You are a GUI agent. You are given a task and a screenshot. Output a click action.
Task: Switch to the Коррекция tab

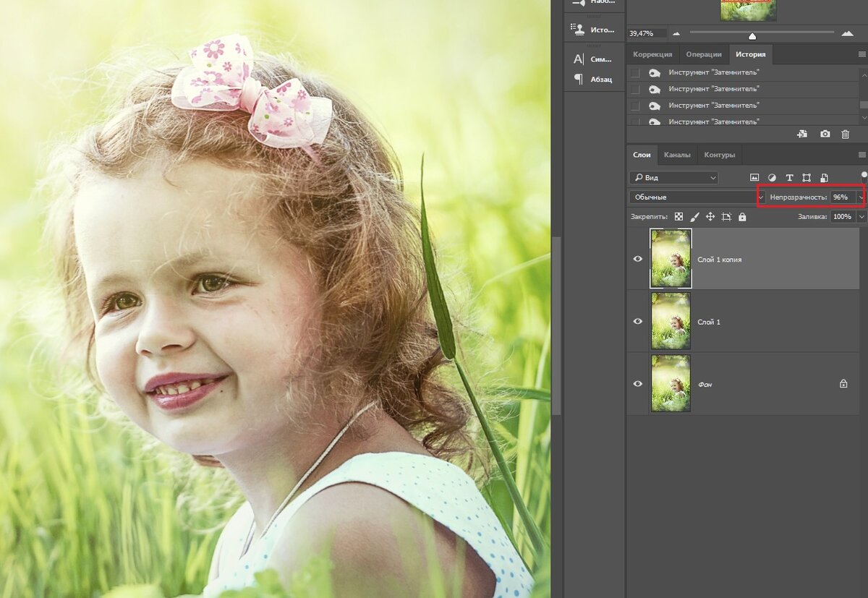(652, 54)
